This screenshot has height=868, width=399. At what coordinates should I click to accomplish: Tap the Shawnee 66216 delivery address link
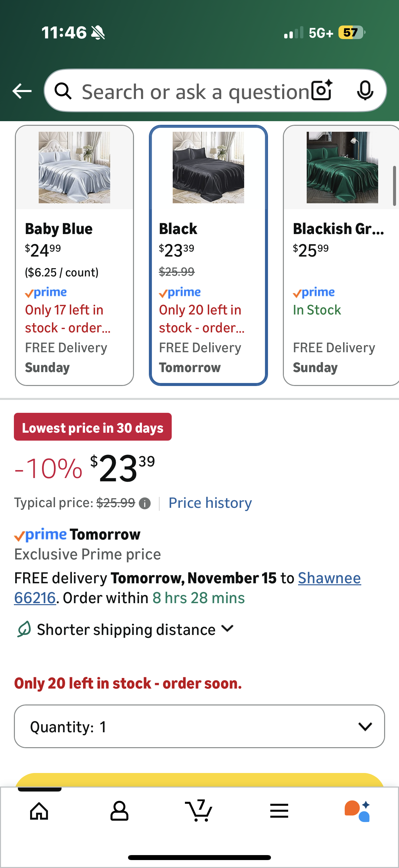tap(329, 578)
